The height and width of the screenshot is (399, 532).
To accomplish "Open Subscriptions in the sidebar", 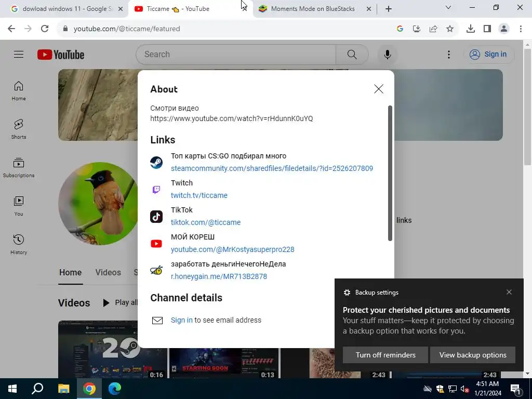I will [19, 168].
